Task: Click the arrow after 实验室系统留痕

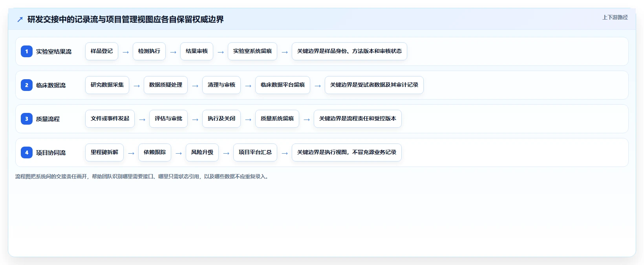Action: point(285,52)
